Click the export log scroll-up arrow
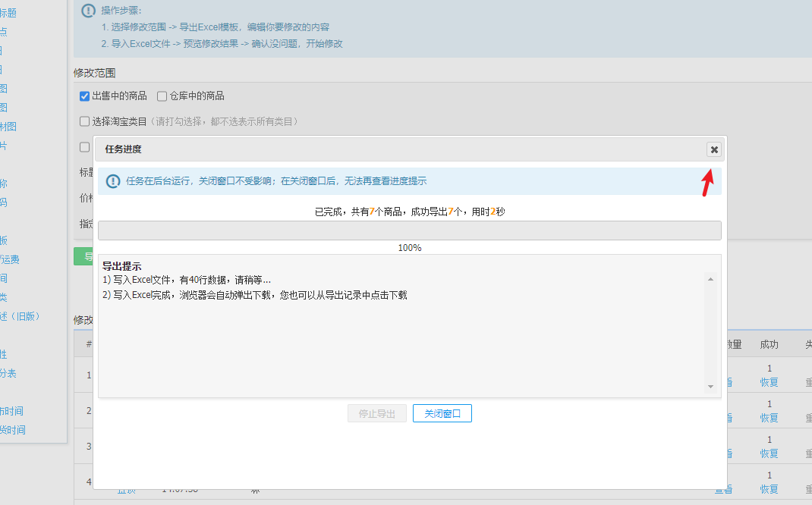812x505 pixels. [710, 279]
